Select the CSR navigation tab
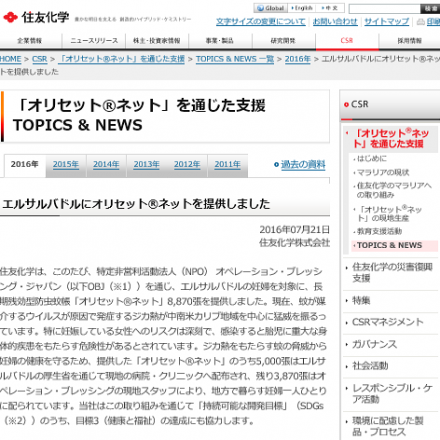This screenshot has height=440, width=440. 347,41
